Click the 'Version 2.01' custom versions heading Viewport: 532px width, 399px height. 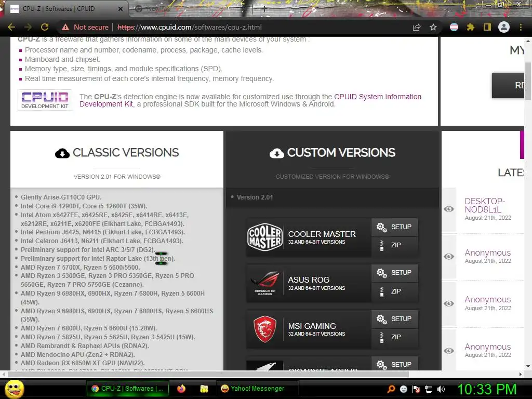[255, 197]
